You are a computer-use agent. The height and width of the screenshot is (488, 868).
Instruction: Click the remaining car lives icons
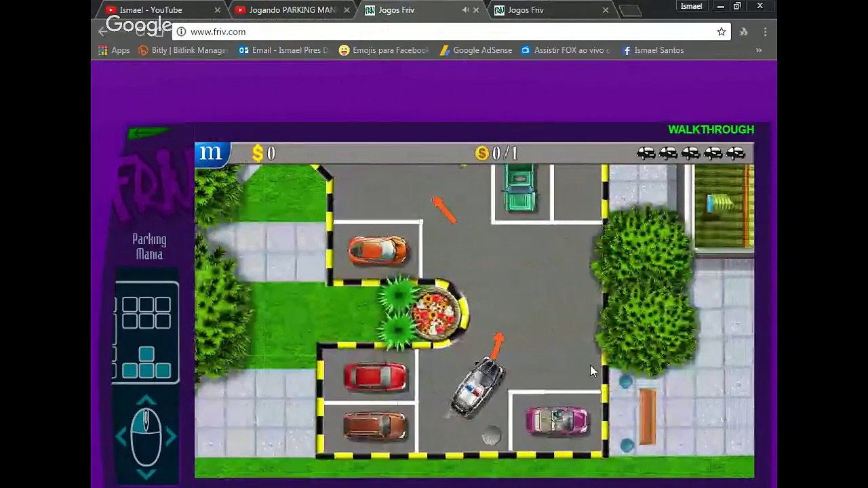(690, 153)
